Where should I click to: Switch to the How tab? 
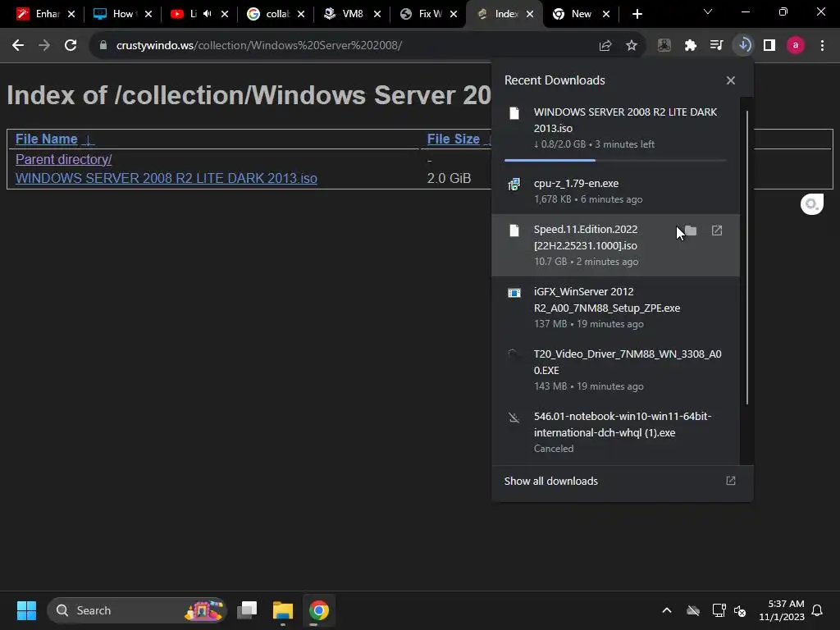122,14
